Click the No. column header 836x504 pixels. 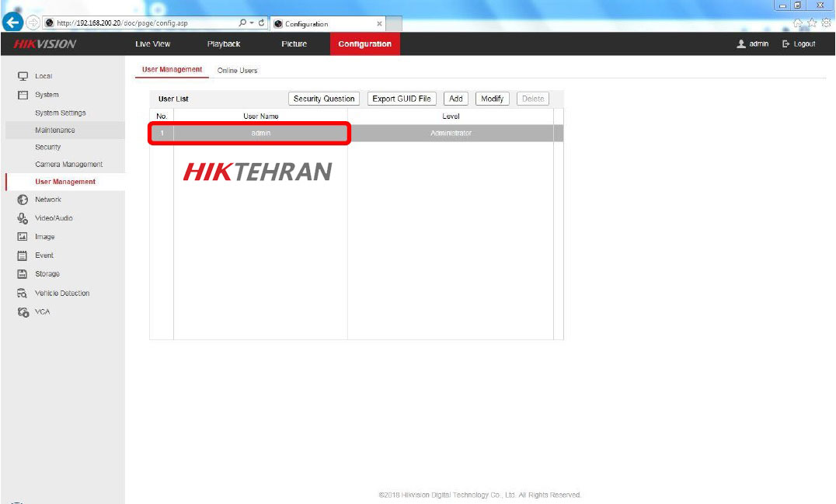162,116
